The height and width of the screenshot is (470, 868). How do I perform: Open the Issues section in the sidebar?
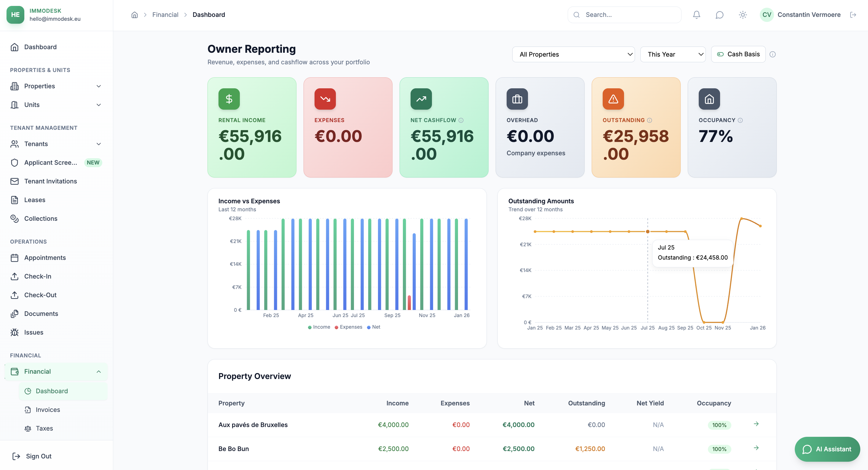tap(33, 332)
